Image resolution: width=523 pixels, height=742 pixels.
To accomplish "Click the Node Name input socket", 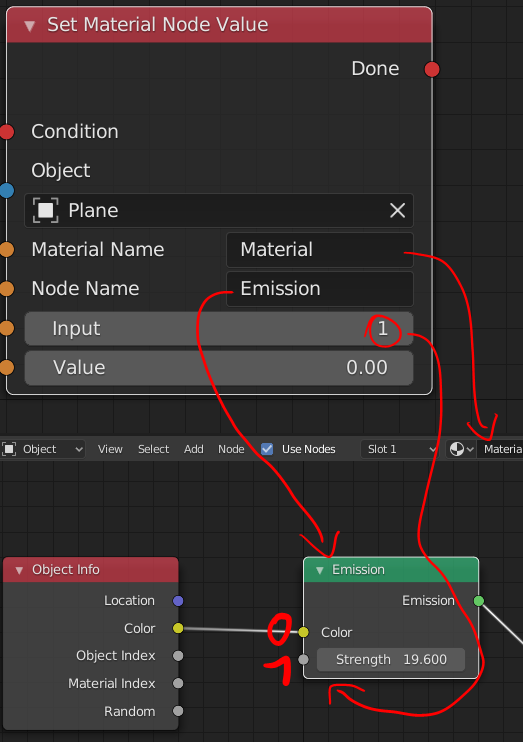I will pos(7,289).
